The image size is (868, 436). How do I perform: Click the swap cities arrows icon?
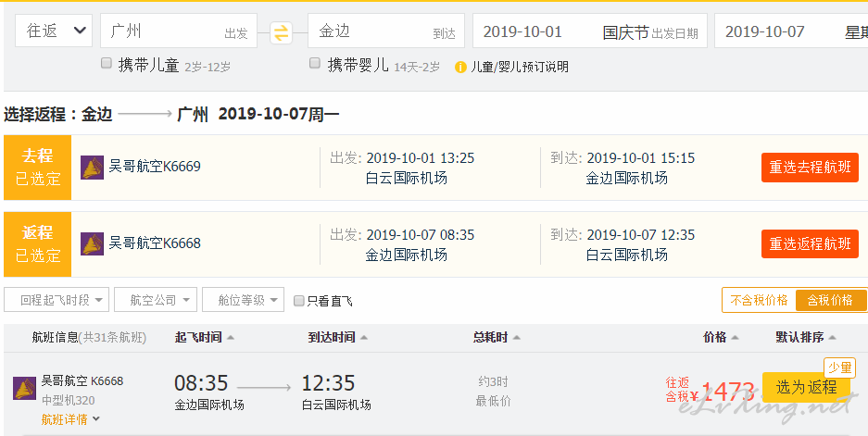(x=281, y=32)
